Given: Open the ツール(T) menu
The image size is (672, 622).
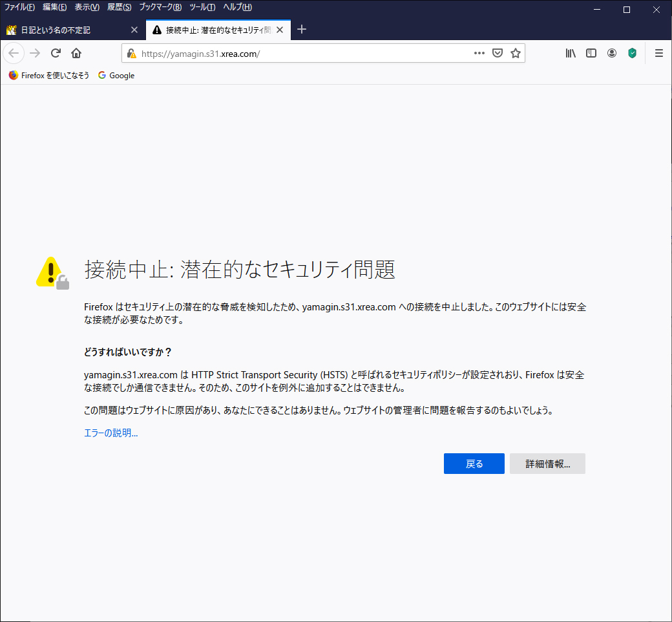Looking at the screenshot, I should tap(202, 7).
